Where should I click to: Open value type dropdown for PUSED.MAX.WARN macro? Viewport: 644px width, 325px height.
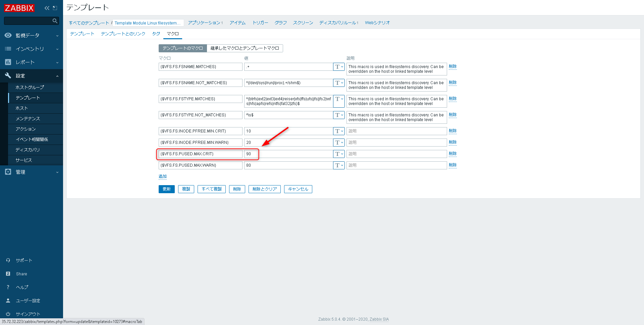[x=339, y=165]
